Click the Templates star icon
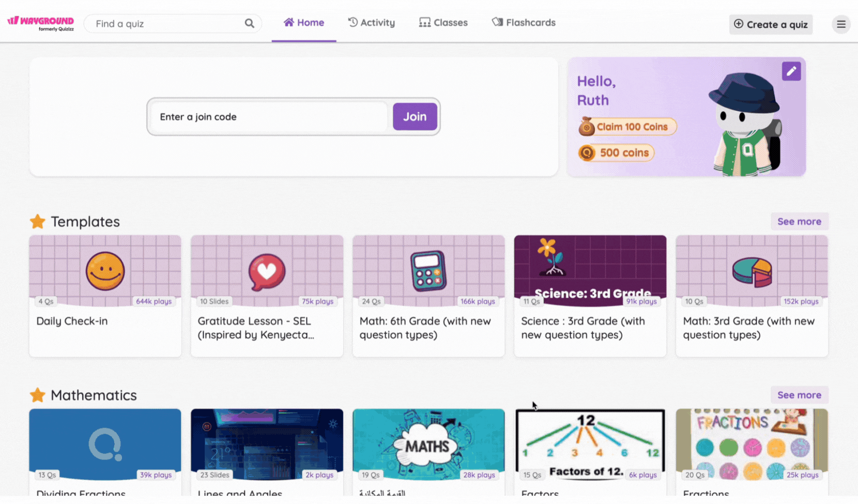The height and width of the screenshot is (504, 858). (x=37, y=222)
